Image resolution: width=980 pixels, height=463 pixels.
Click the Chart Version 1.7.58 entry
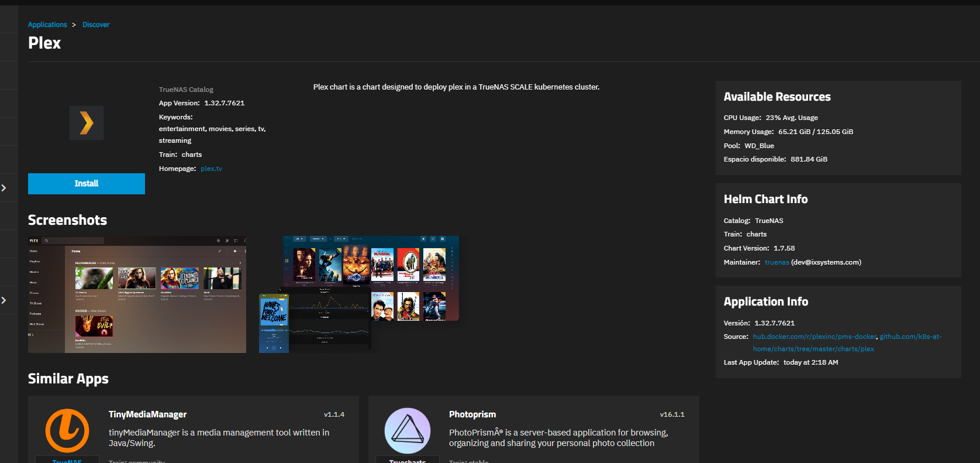[760, 248]
